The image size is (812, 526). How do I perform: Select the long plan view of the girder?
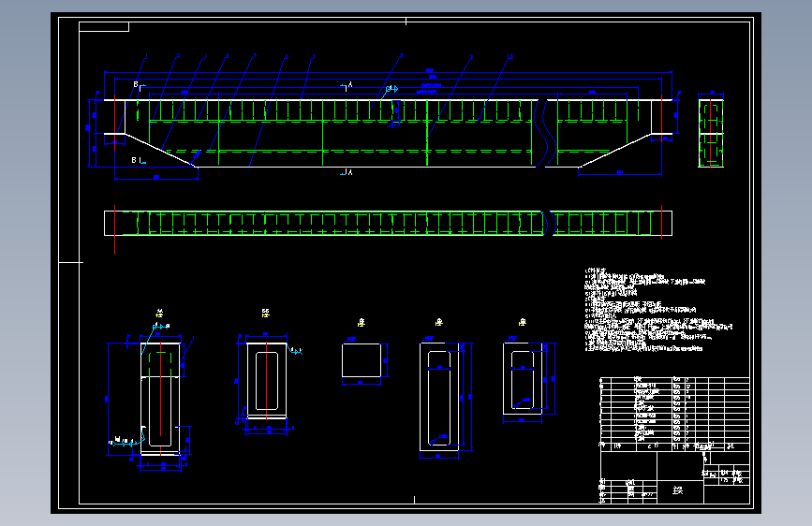pyautogui.click(x=388, y=223)
